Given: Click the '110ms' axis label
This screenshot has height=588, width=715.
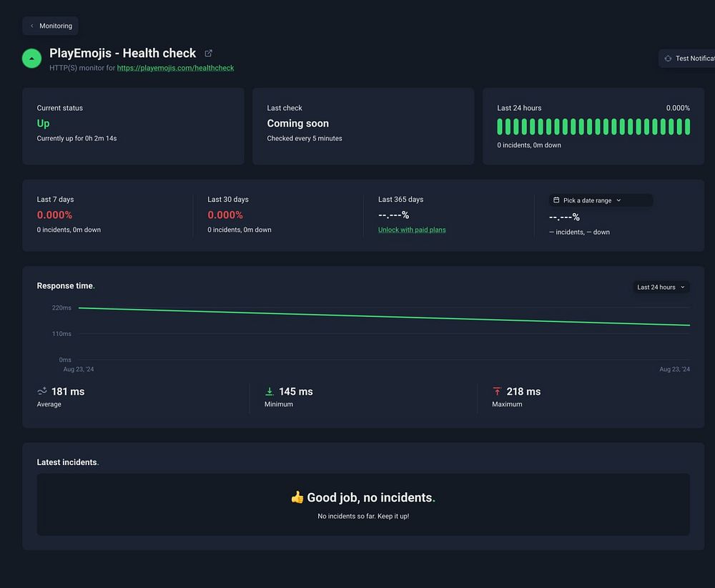Looking at the screenshot, I should coord(61,334).
